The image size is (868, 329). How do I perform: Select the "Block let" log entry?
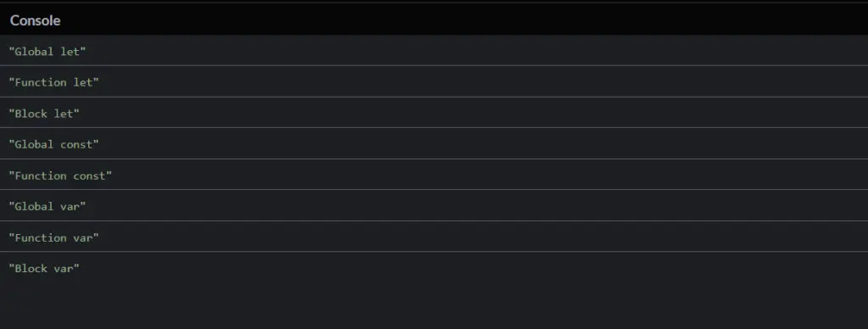pyautogui.click(x=434, y=113)
